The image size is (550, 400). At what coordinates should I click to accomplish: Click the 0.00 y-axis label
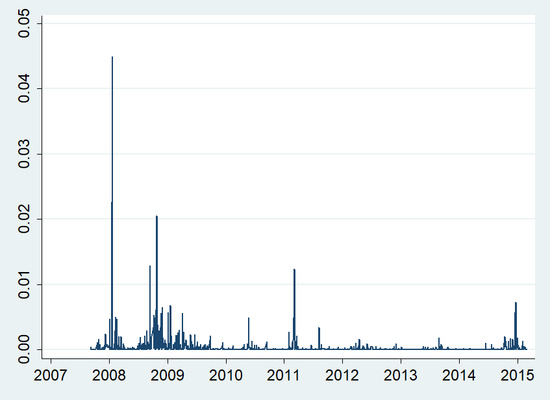click(24, 349)
